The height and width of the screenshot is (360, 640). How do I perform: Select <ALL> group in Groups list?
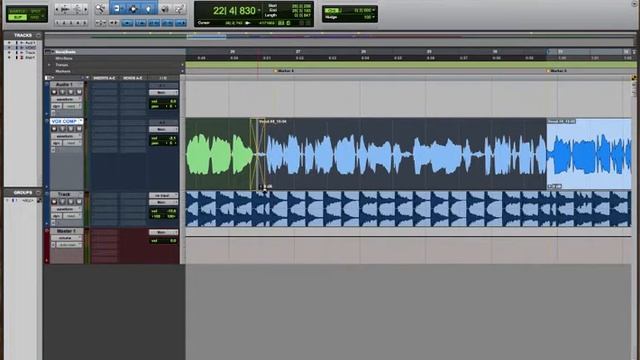tap(28, 200)
